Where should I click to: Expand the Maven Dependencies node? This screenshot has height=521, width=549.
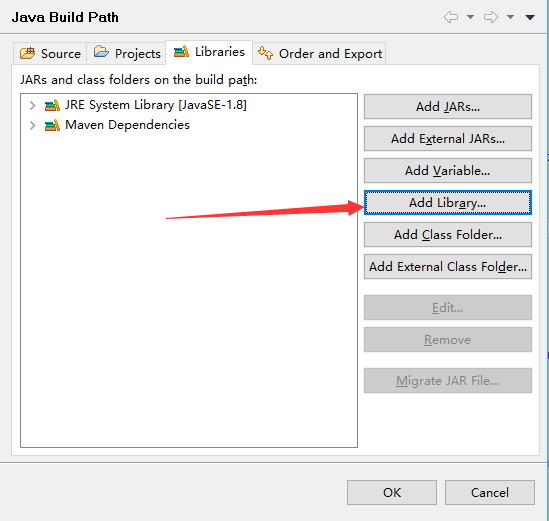[x=32, y=125]
